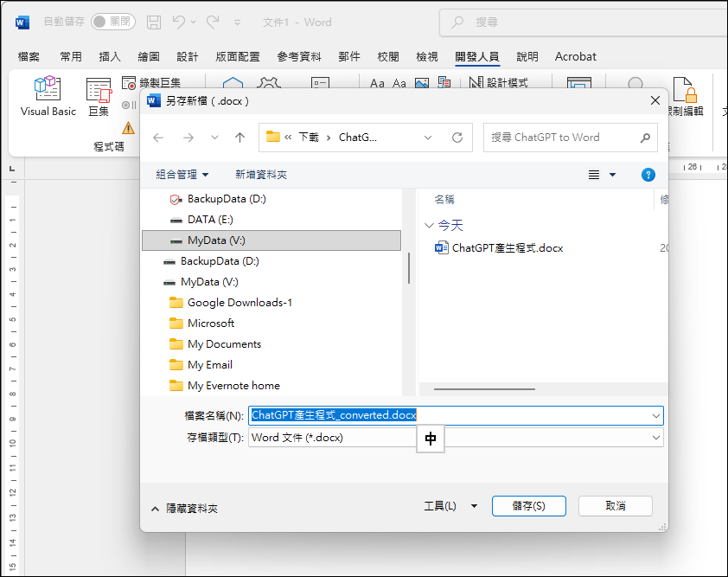Click Record Macro (錄製巨集) icon

tap(129, 83)
